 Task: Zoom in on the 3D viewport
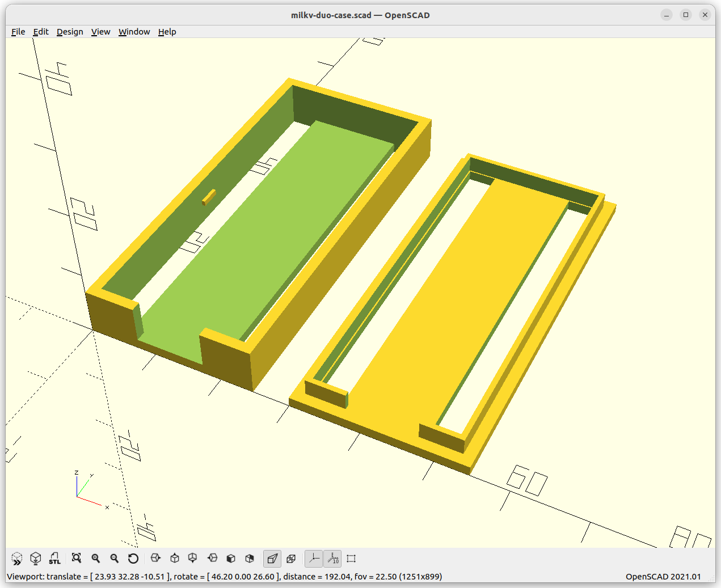click(x=95, y=559)
